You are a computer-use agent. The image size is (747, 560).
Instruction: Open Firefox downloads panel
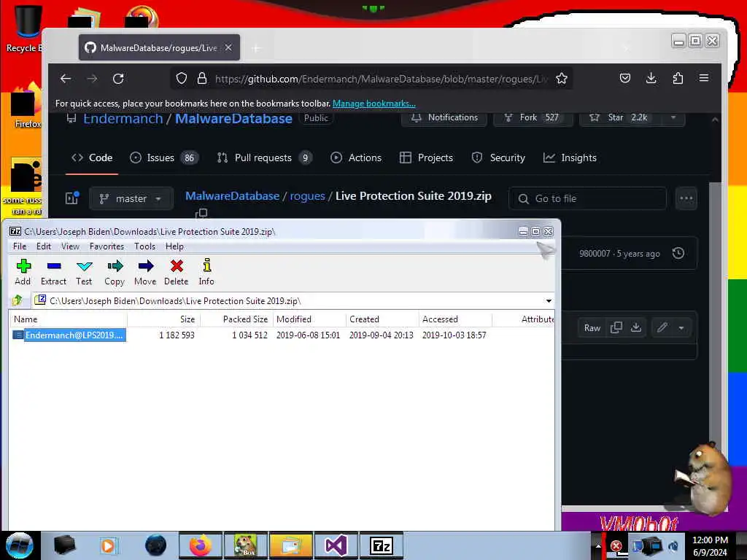pos(651,78)
